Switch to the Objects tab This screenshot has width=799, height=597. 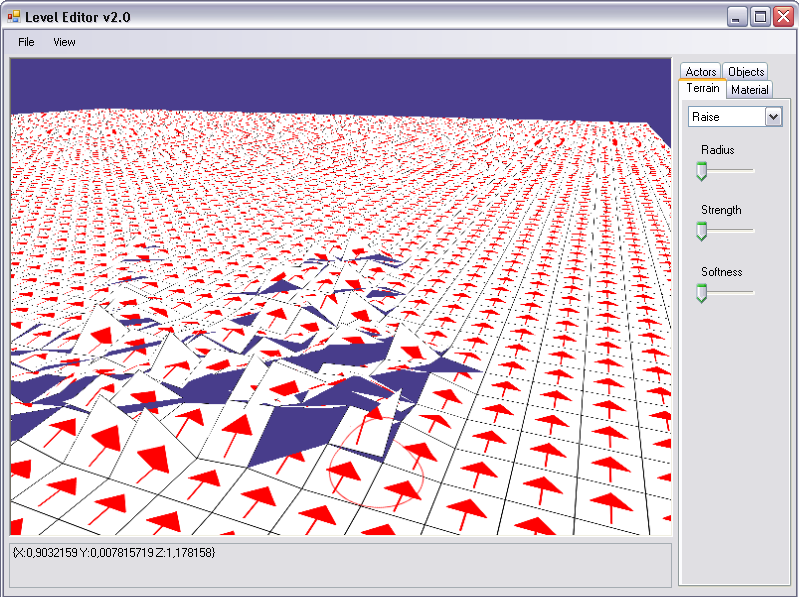point(746,72)
